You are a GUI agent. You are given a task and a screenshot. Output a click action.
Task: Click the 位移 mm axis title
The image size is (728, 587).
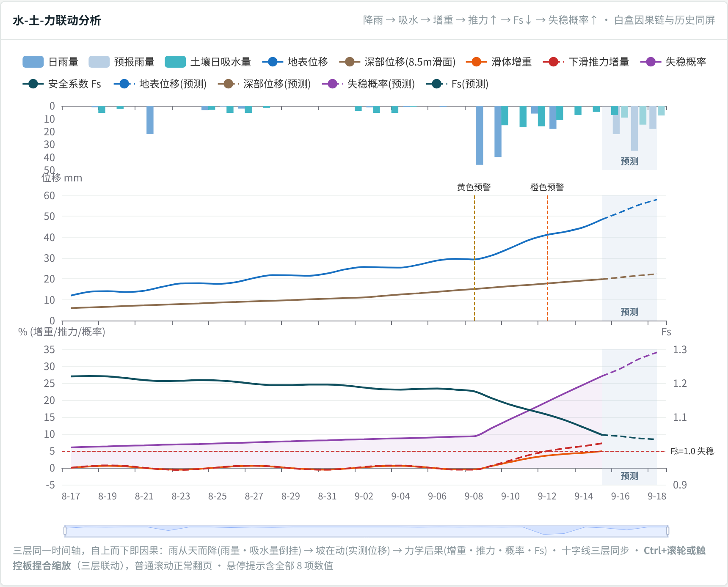point(62,178)
